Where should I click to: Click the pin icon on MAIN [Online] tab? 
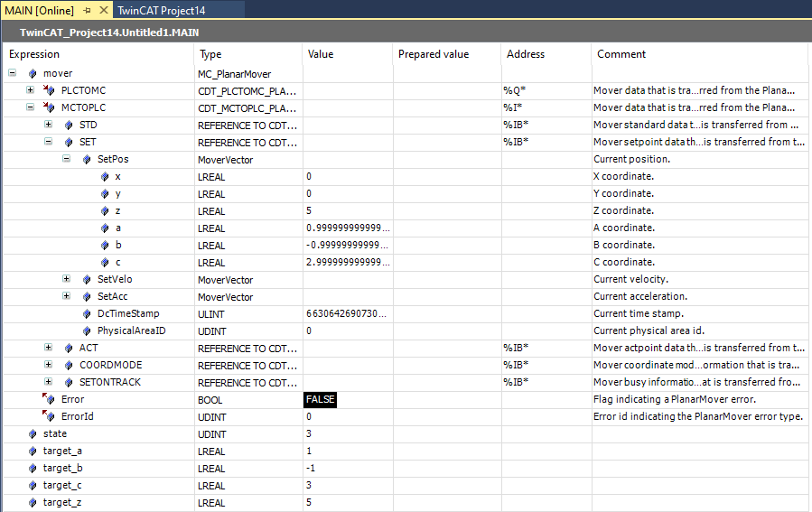87,11
